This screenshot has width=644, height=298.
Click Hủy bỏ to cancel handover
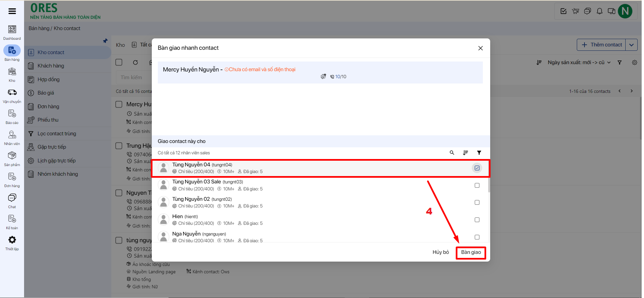pyautogui.click(x=440, y=252)
